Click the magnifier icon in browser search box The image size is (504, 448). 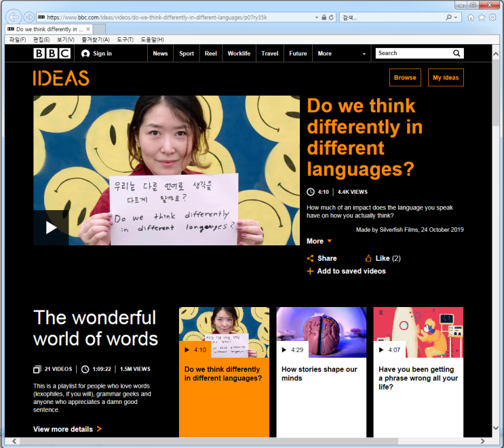(448, 18)
